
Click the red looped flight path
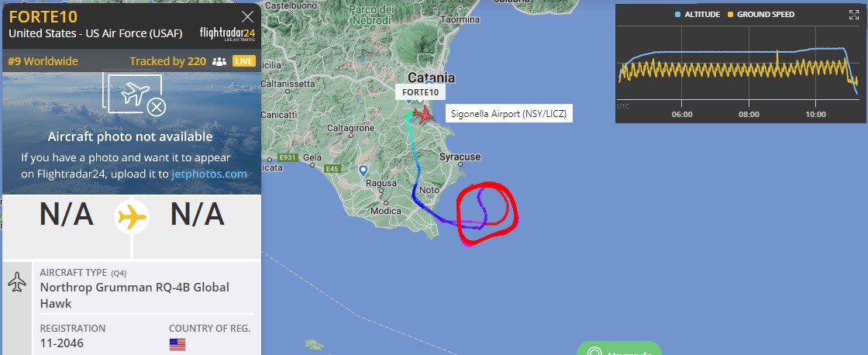(x=487, y=212)
